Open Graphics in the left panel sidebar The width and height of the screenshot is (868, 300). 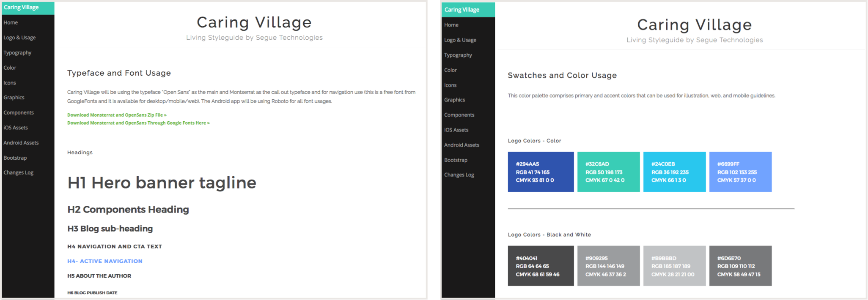pyautogui.click(x=14, y=98)
